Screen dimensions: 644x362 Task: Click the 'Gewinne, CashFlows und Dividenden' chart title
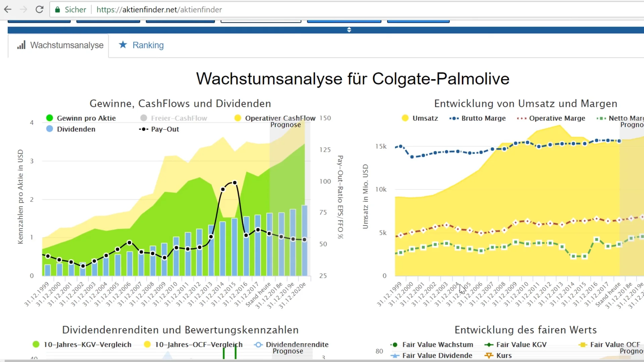[180, 104]
